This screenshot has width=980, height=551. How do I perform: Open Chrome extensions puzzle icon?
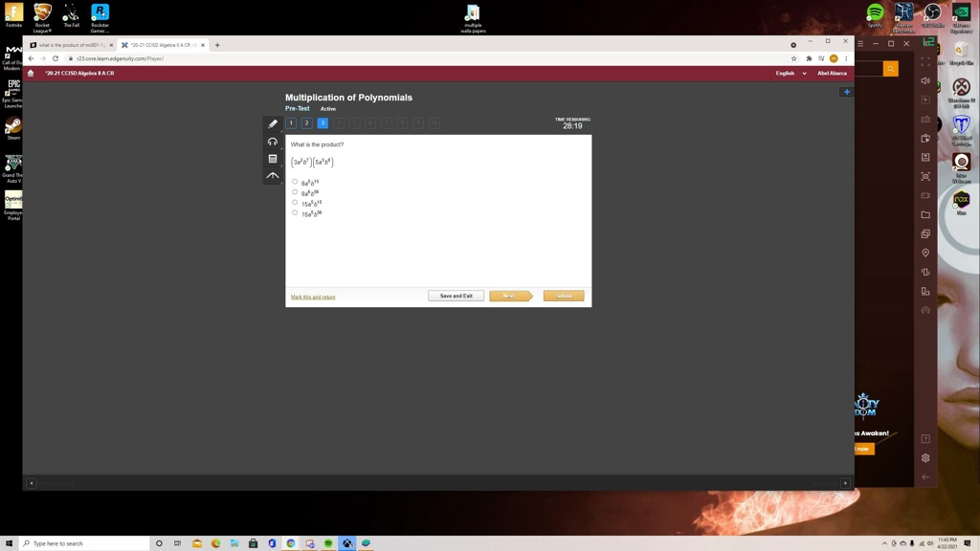coord(809,58)
